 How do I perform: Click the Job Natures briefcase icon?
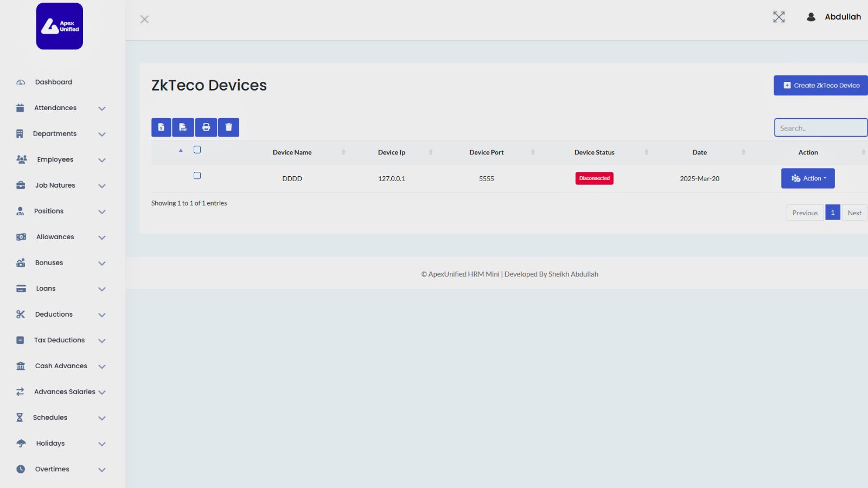(x=21, y=185)
